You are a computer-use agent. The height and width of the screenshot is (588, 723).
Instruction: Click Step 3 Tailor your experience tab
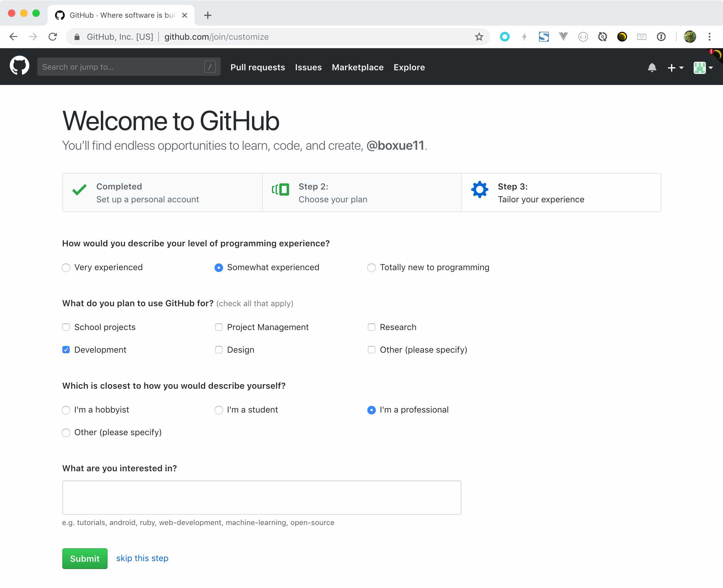tap(561, 193)
